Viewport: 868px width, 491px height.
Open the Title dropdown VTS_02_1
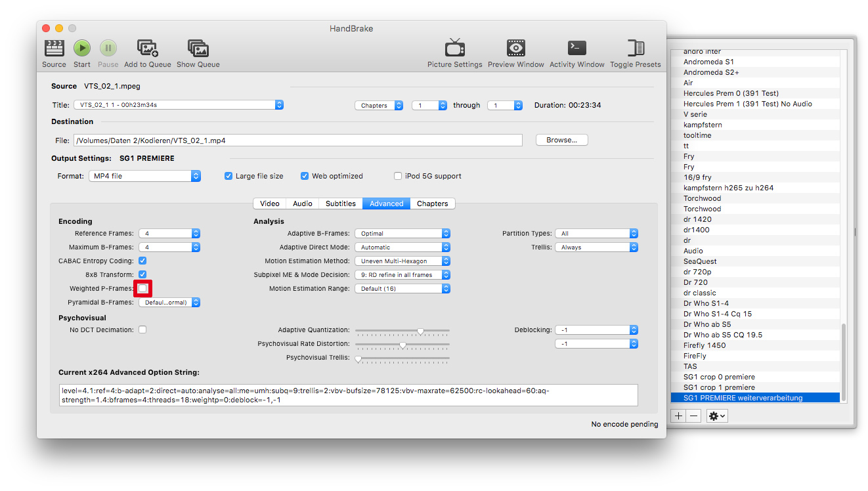(178, 105)
